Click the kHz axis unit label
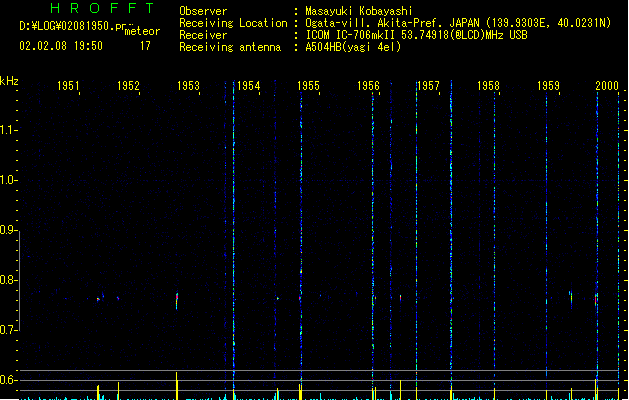The width and height of the screenshot is (629, 400). click(9, 81)
